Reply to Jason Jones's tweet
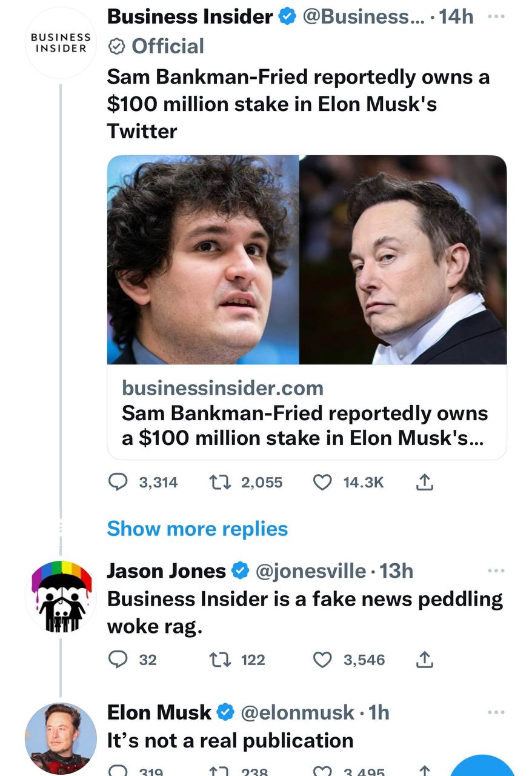Viewport: 532px width, 776px height. [117, 660]
